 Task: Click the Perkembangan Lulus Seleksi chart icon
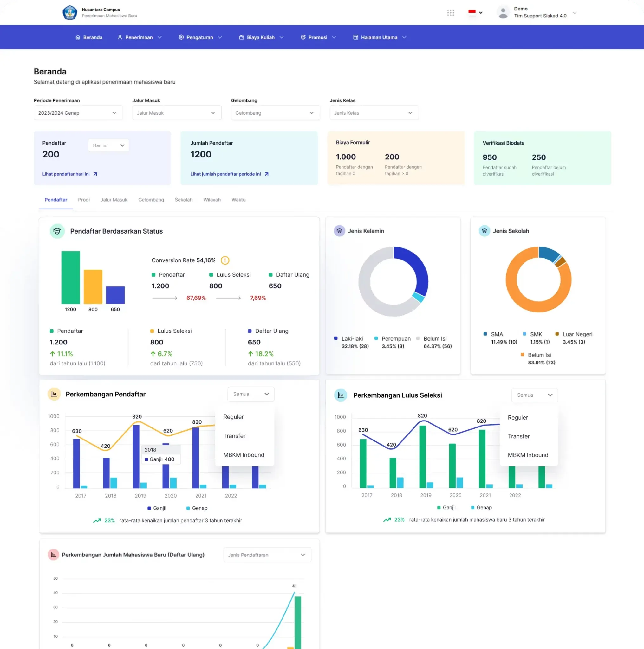(341, 395)
